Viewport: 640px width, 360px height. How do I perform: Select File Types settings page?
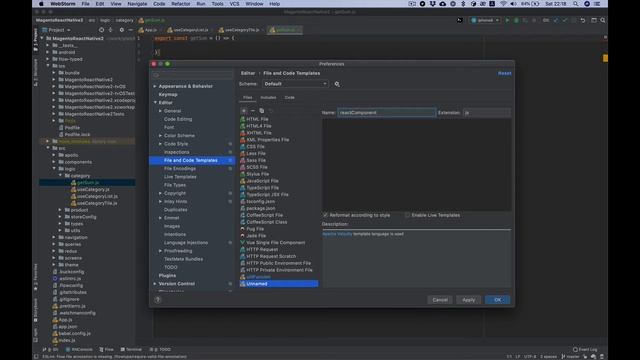(x=175, y=185)
